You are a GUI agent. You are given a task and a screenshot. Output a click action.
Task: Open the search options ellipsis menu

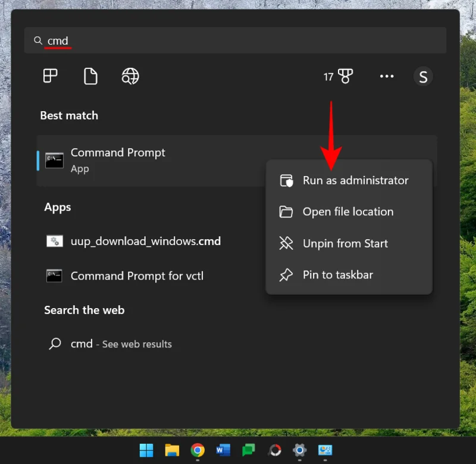387,76
